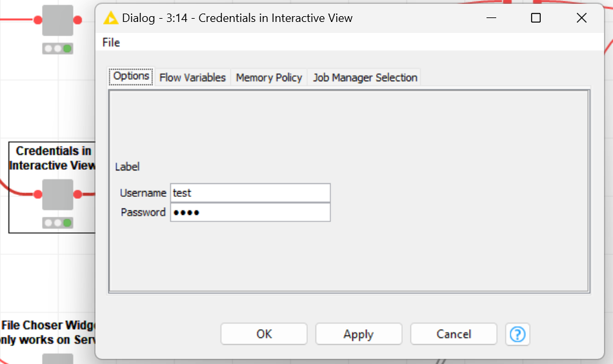Image resolution: width=613 pixels, height=364 pixels.
Task: Select the node icon at the top of the canvas
Action: click(x=58, y=20)
